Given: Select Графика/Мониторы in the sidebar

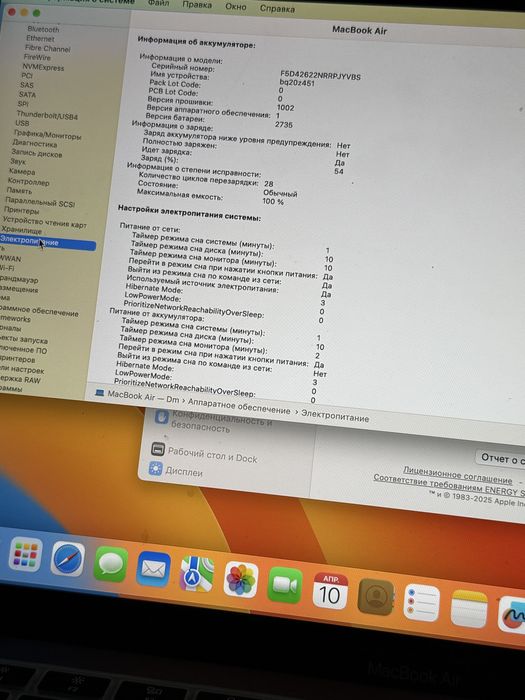Looking at the screenshot, I should 47,134.
